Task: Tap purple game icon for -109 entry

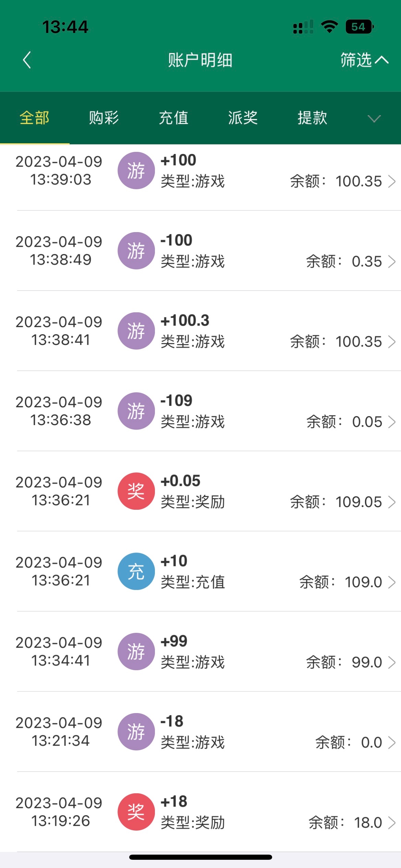Action: [136, 411]
